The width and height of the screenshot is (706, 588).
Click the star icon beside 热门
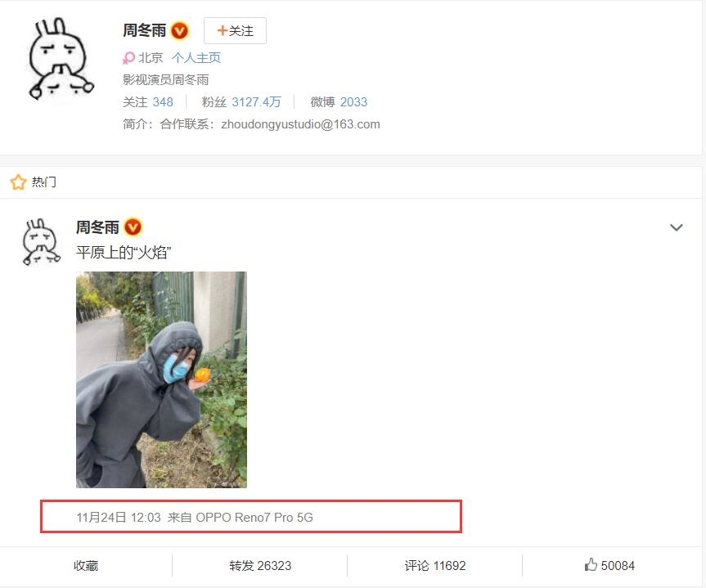click(19, 182)
